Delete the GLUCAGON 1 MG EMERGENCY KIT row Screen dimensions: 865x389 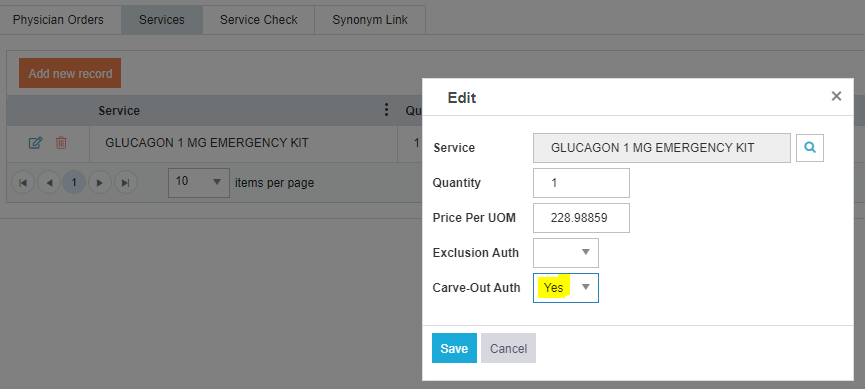(x=61, y=143)
